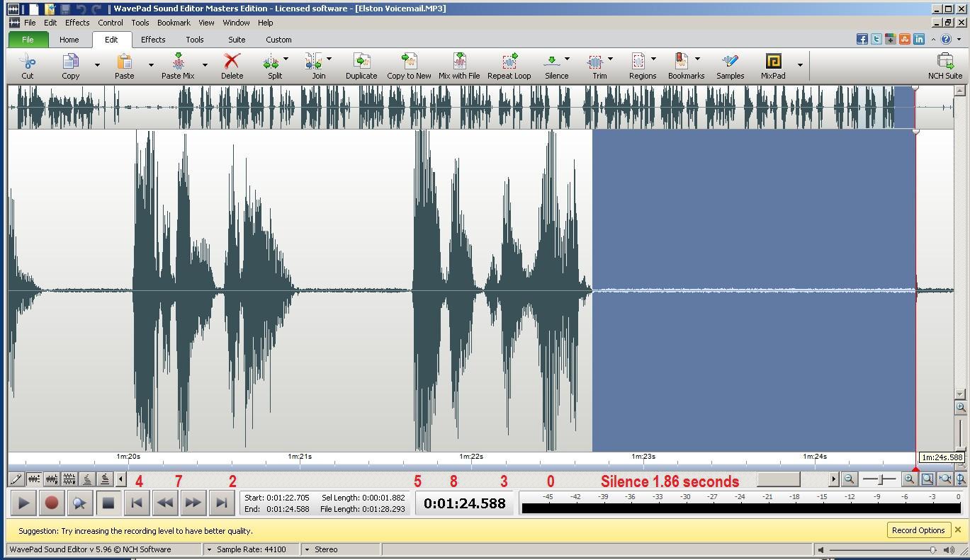Click the Duplicate tool

point(361,66)
